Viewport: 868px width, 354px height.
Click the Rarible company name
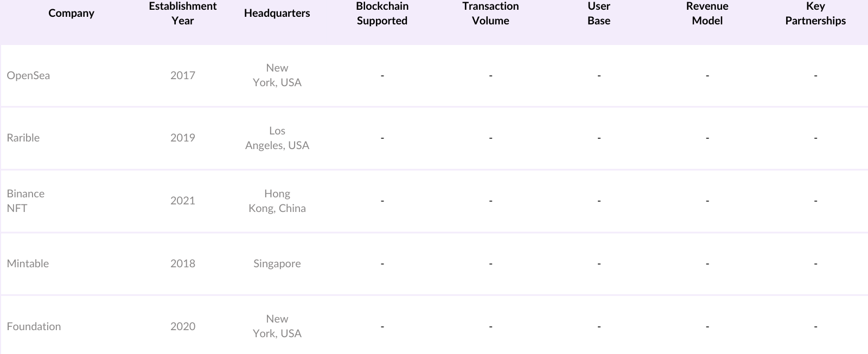tap(23, 138)
